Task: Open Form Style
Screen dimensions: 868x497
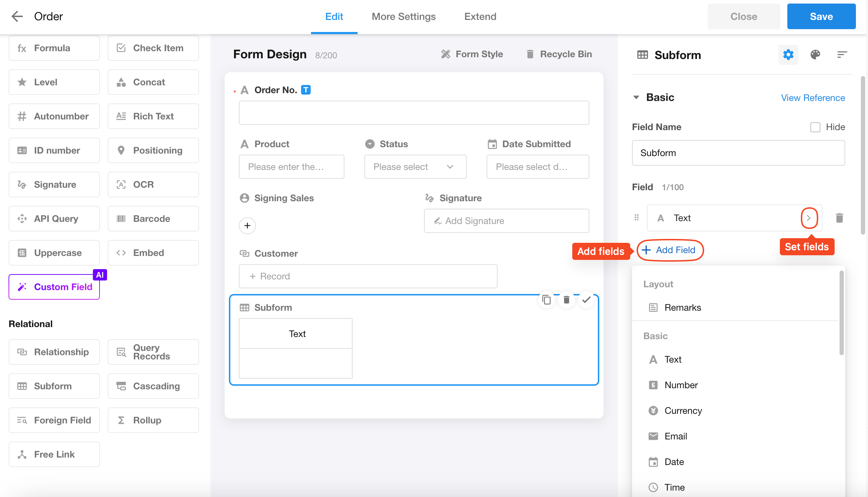Action: pyautogui.click(x=472, y=54)
